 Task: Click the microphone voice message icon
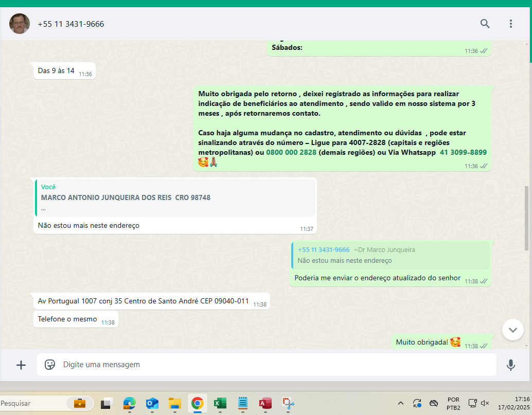tap(510, 365)
